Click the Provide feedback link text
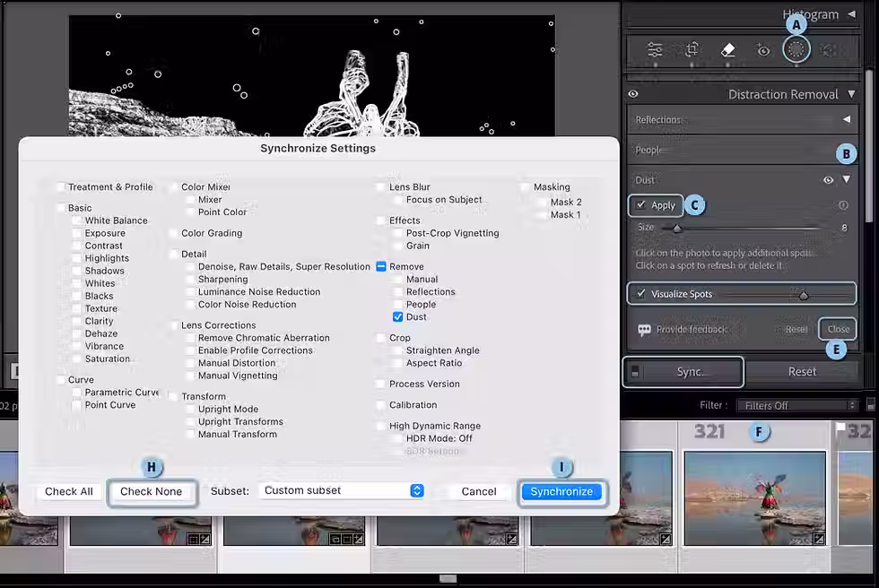 692,329
